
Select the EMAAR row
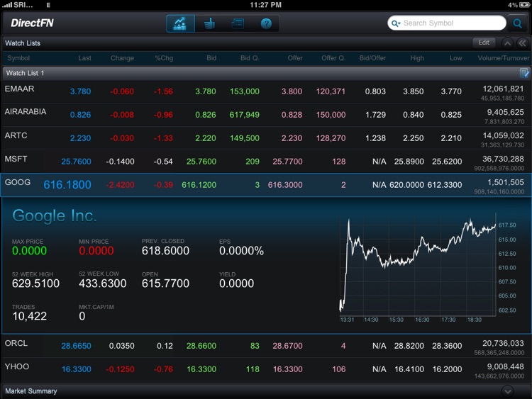tap(266, 91)
